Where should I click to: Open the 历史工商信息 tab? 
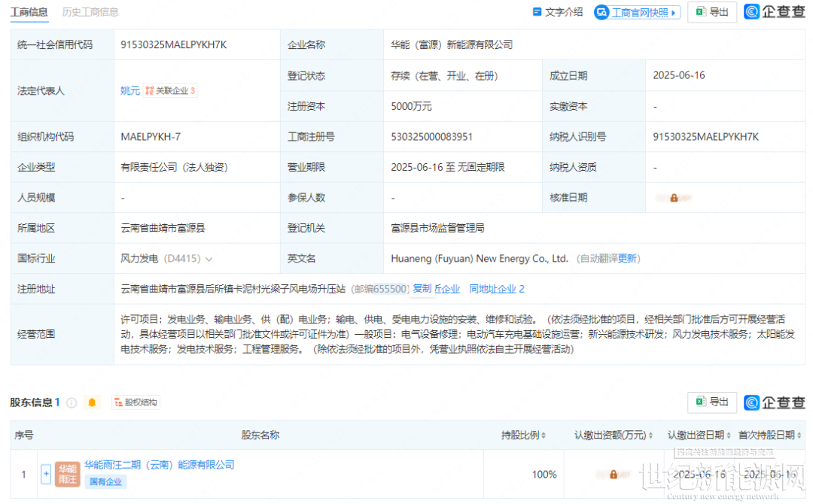point(90,12)
